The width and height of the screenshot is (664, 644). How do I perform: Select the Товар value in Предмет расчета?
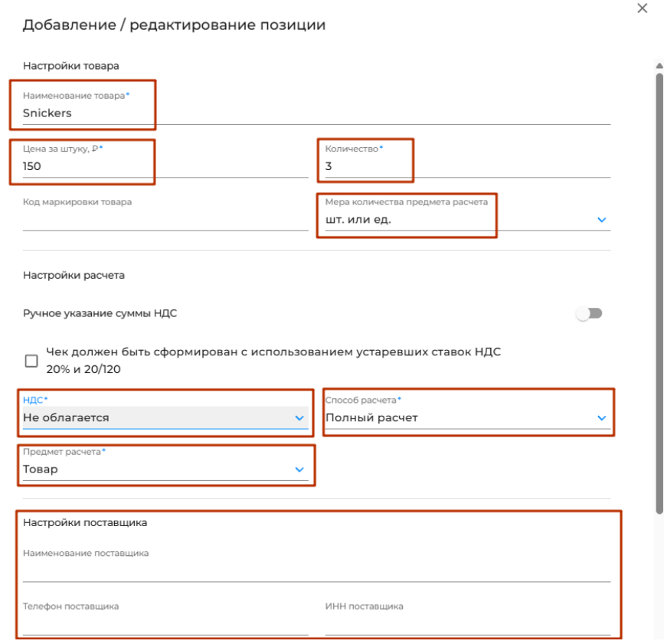pyautogui.click(x=41, y=469)
